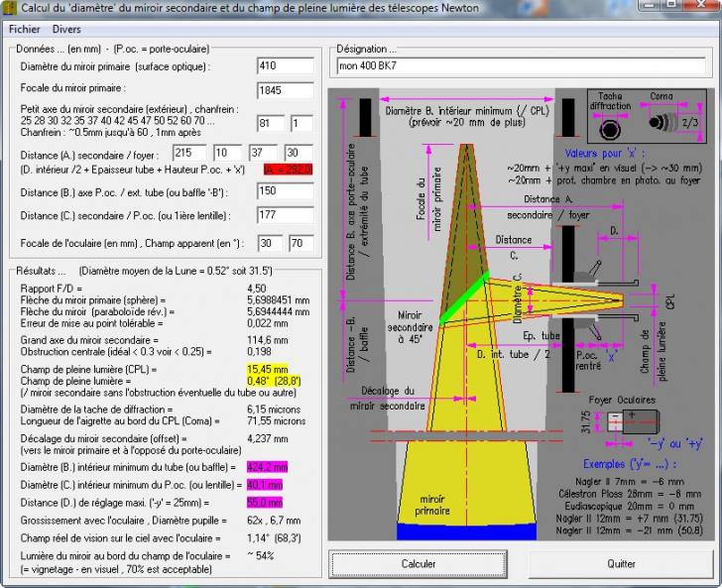Screen dimensions: 722x588
Task: Click the paraboloid sagitta value 5,6944444 mm
Action: click(x=278, y=311)
